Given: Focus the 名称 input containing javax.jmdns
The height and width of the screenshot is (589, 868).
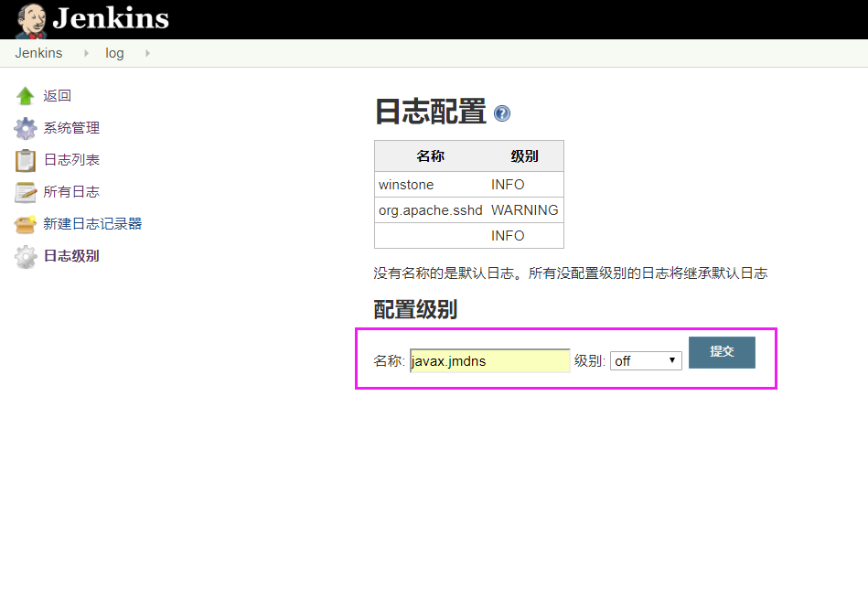Looking at the screenshot, I should pos(490,361).
